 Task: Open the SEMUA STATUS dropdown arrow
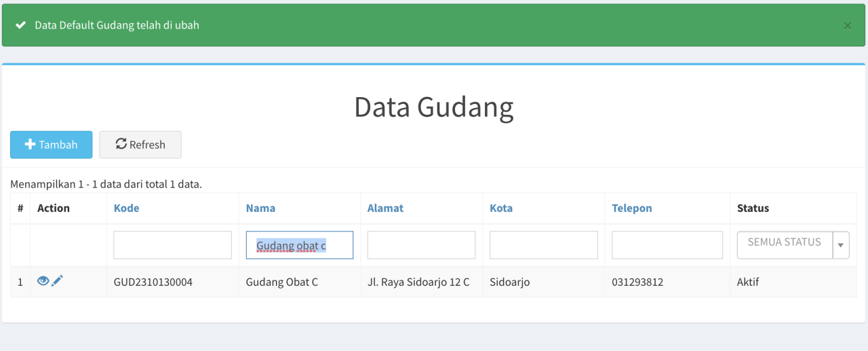pyautogui.click(x=841, y=245)
